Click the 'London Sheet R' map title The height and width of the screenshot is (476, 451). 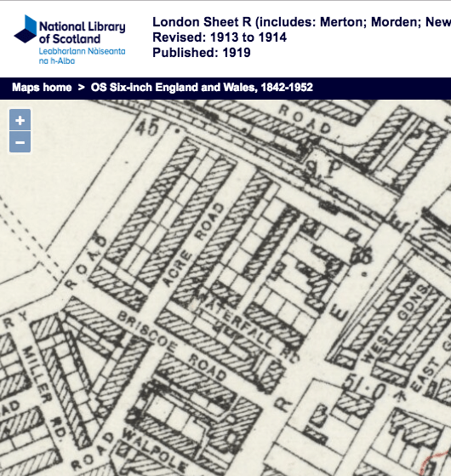(x=301, y=22)
